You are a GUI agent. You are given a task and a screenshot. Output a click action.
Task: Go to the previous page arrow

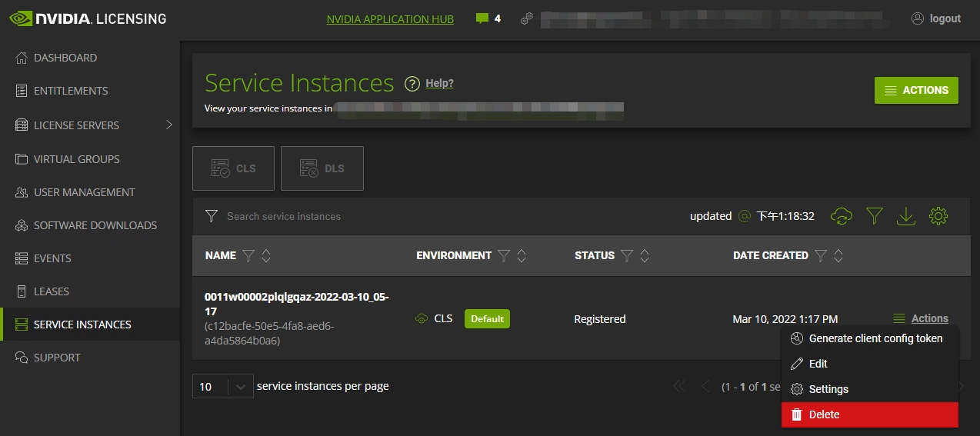point(705,387)
